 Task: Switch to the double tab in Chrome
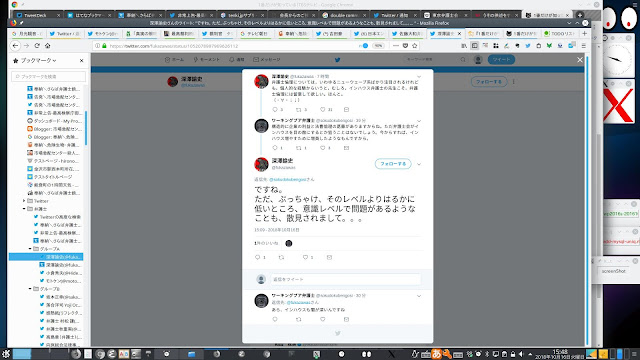[x=344, y=15]
